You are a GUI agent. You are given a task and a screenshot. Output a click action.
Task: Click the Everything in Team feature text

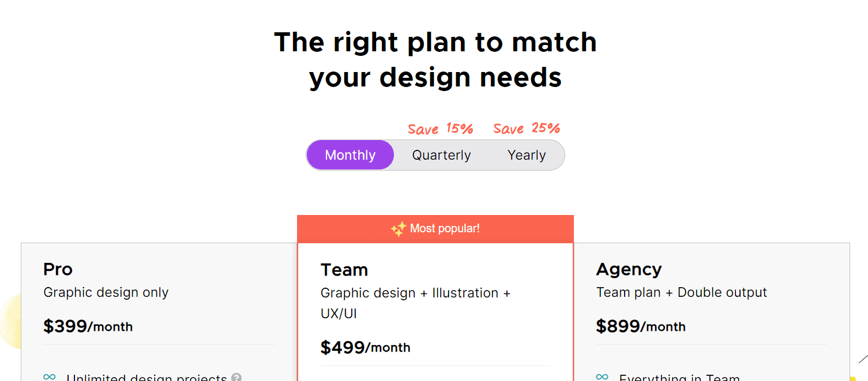[x=679, y=378]
